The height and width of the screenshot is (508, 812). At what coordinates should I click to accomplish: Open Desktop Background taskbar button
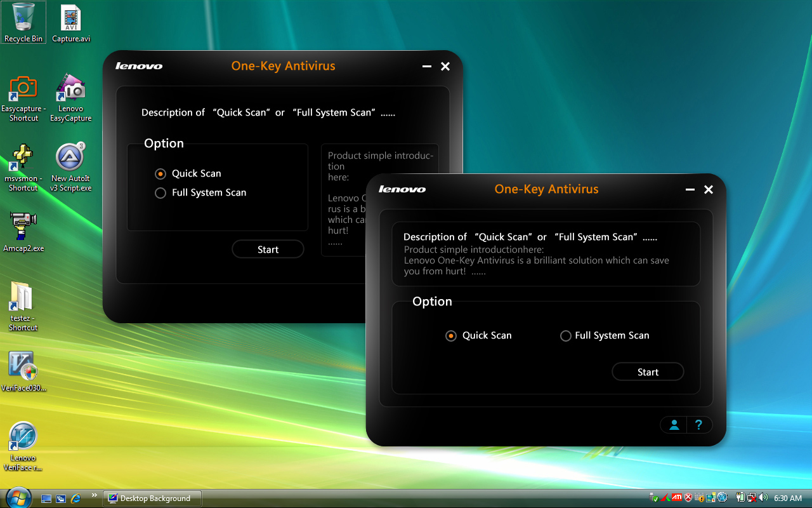(x=152, y=498)
